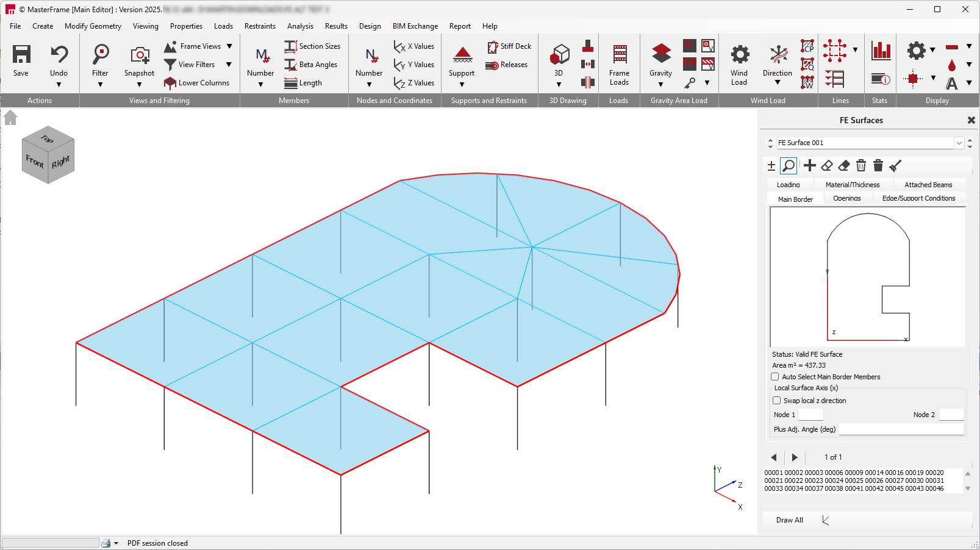The width and height of the screenshot is (980, 550).
Task: Expand the Display gear dropdown arrow
Action: click(x=932, y=50)
